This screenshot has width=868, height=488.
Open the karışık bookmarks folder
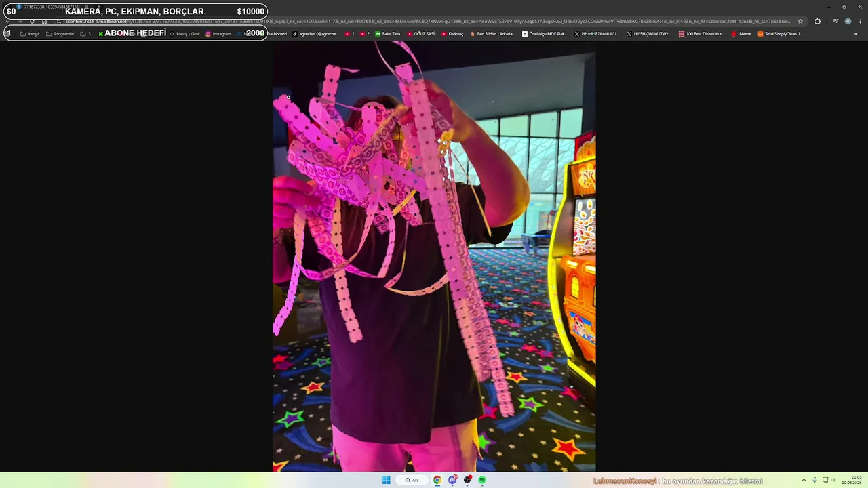click(x=31, y=34)
